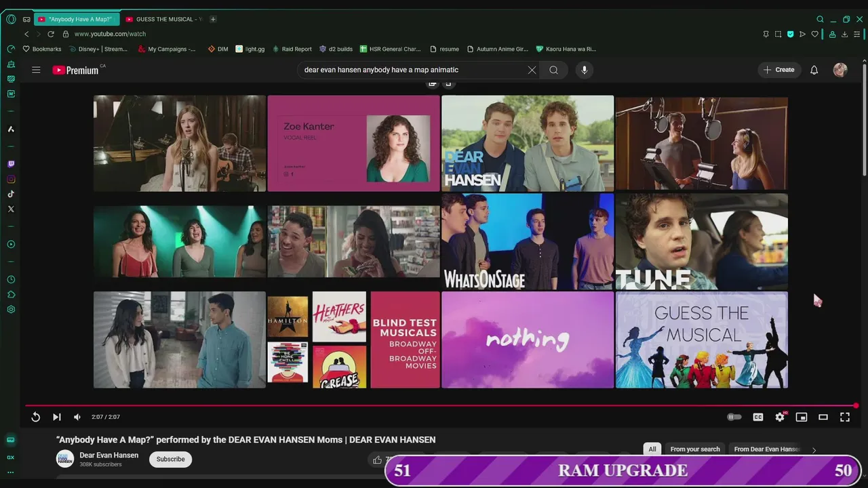
Task: Switch to "Anybody Have A Map?" tab
Action: click(75, 19)
